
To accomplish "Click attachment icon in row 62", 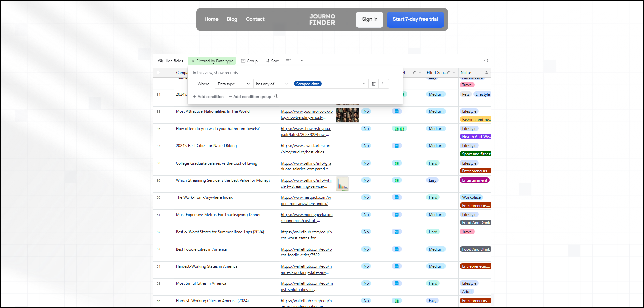I will pyautogui.click(x=397, y=232).
